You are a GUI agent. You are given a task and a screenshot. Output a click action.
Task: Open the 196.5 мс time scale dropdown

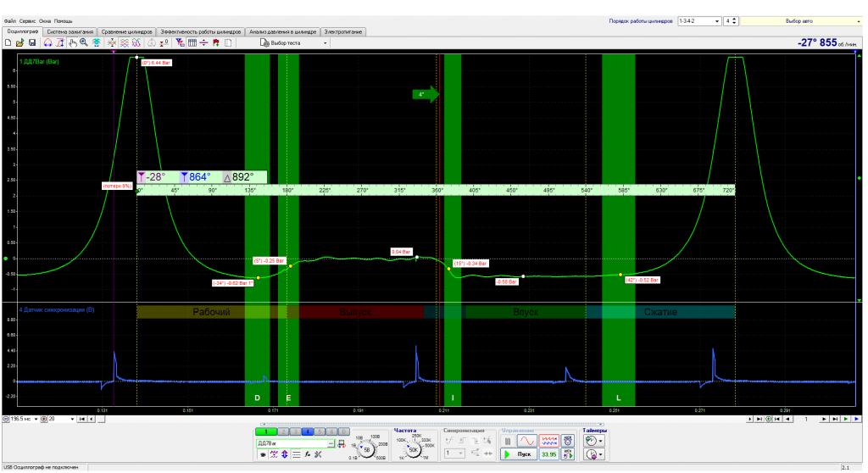point(25,420)
